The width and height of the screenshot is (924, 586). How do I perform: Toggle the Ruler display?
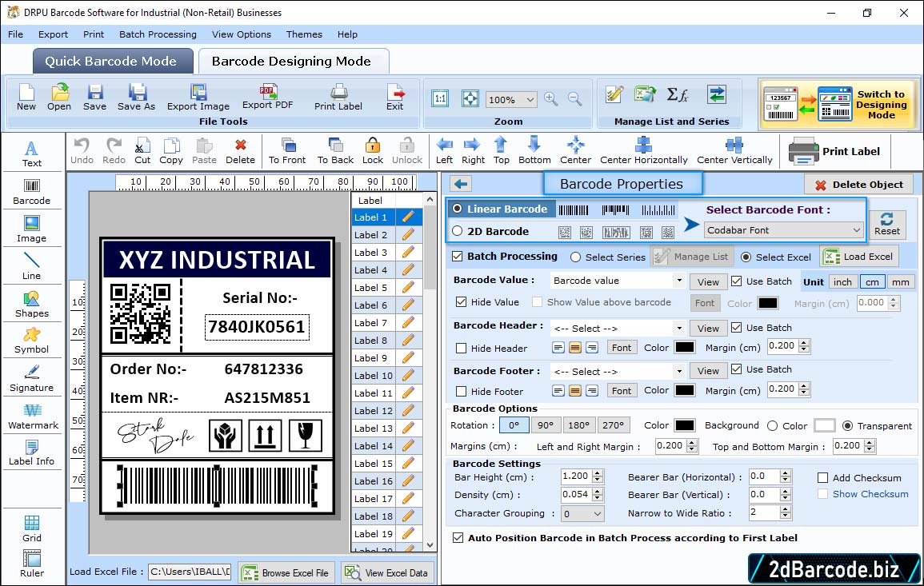31,564
